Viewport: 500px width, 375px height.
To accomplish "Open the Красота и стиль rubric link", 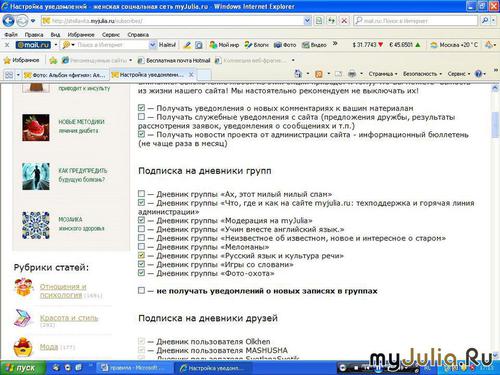I will coord(69,318).
